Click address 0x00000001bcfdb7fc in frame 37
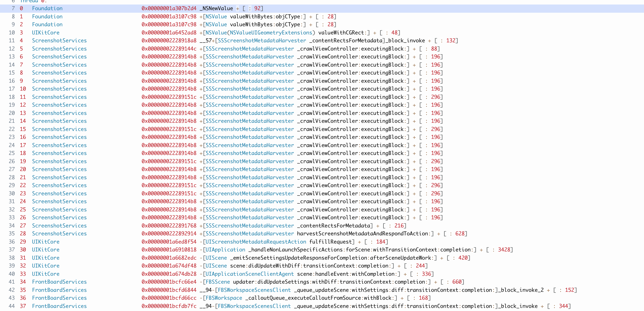 169,306
